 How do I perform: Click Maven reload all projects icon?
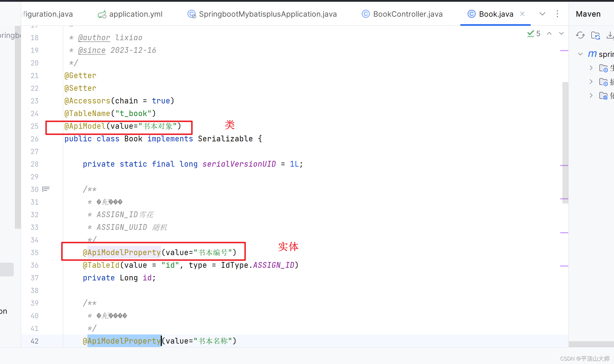click(580, 35)
